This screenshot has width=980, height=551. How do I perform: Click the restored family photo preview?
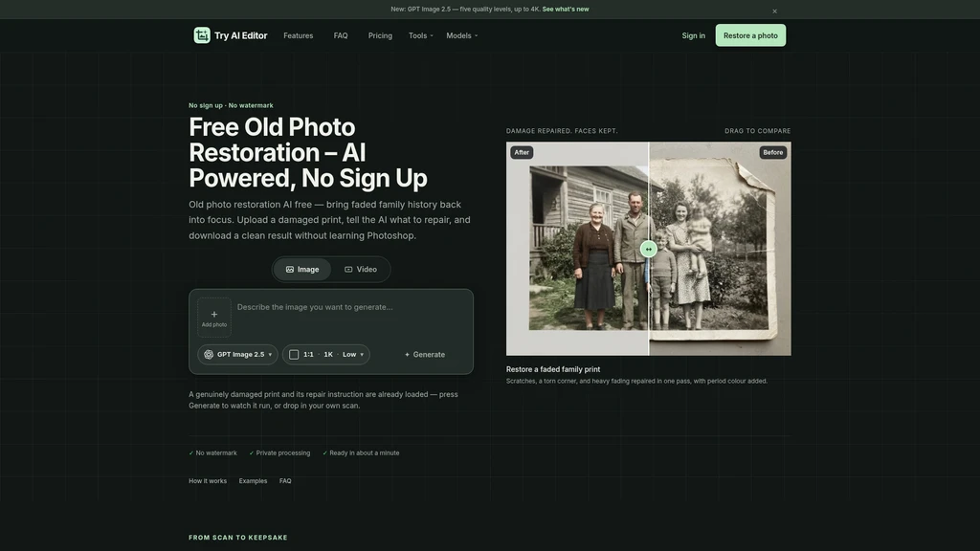point(648,249)
